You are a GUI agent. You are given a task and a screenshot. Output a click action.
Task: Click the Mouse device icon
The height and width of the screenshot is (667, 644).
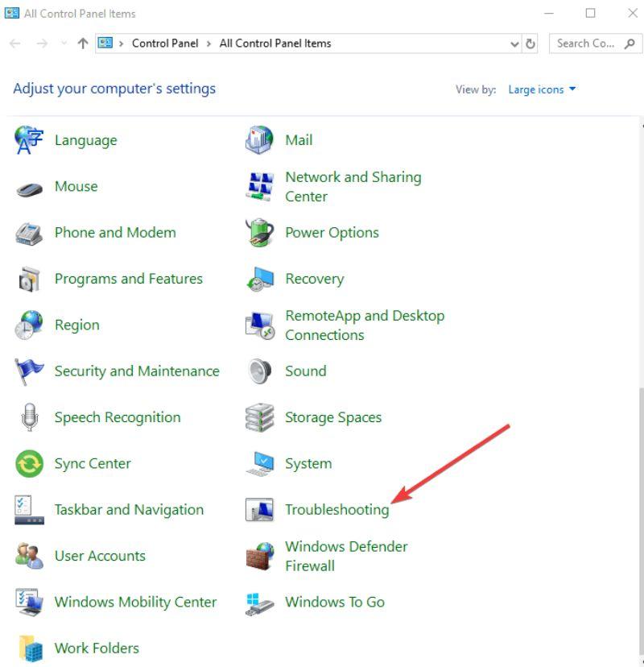click(29, 188)
